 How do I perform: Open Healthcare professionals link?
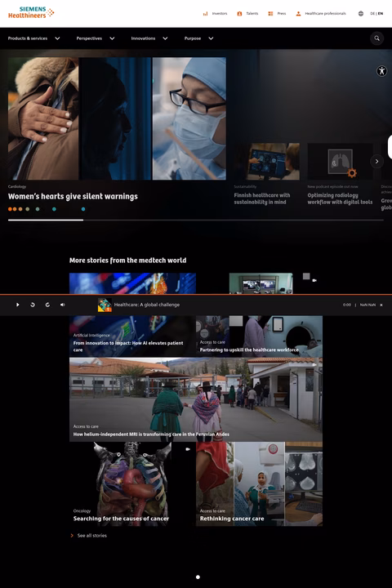pyautogui.click(x=326, y=14)
